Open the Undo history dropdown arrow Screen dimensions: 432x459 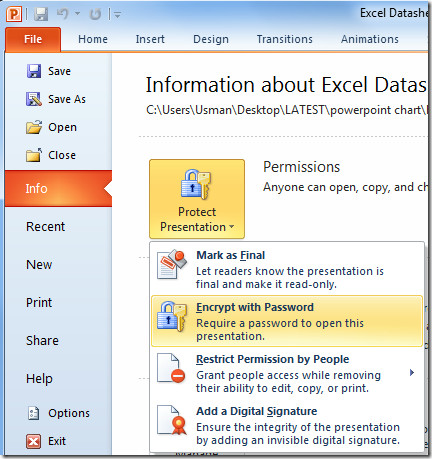[x=77, y=14]
